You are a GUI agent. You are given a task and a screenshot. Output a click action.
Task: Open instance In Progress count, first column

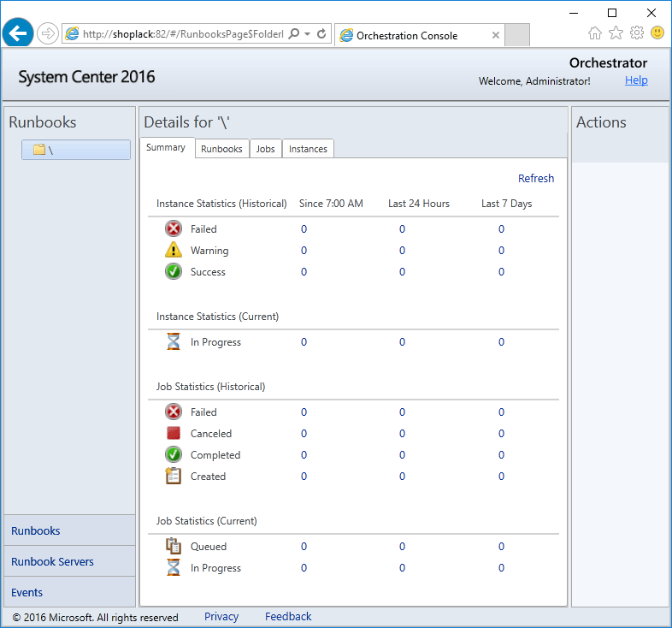[304, 342]
